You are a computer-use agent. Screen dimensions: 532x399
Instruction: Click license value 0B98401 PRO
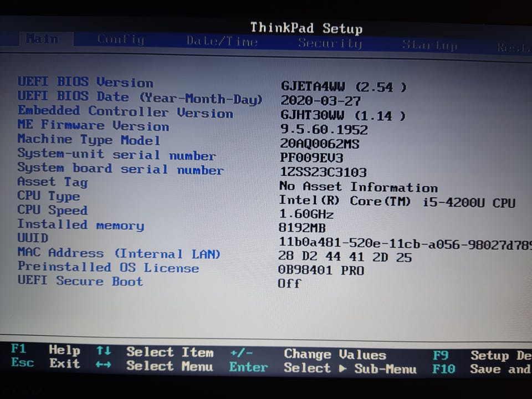click(x=321, y=270)
